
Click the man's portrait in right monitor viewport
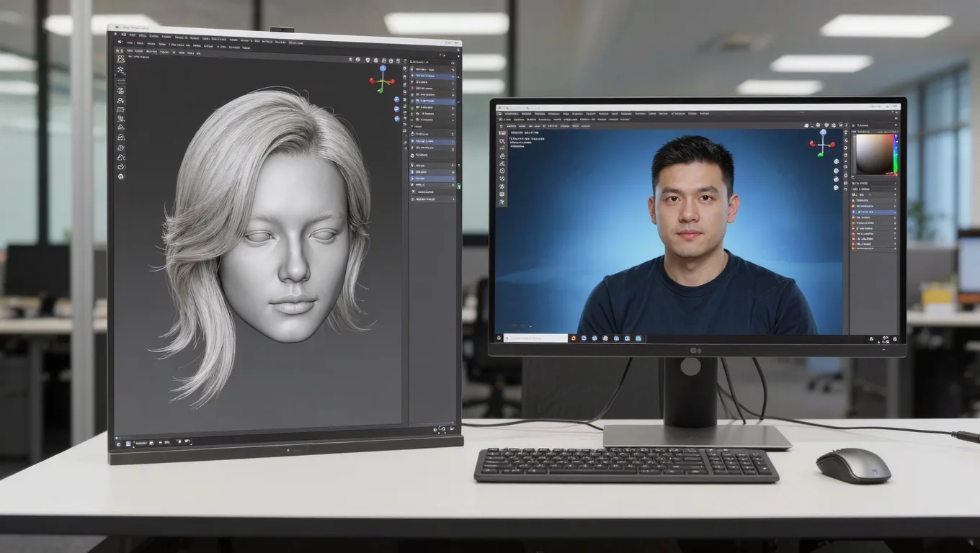click(x=696, y=238)
